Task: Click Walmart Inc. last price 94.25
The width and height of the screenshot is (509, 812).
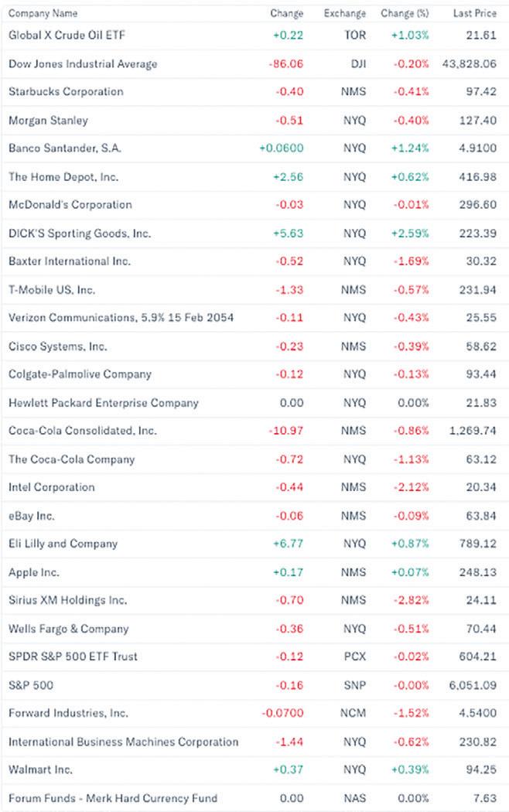Action: tap(480, 770)
